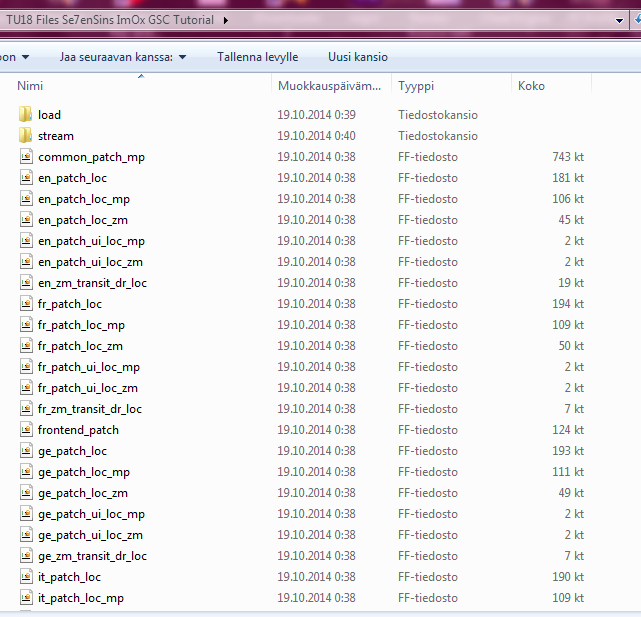
Task: Click the 124 kt size value
Action: point(568,430)
